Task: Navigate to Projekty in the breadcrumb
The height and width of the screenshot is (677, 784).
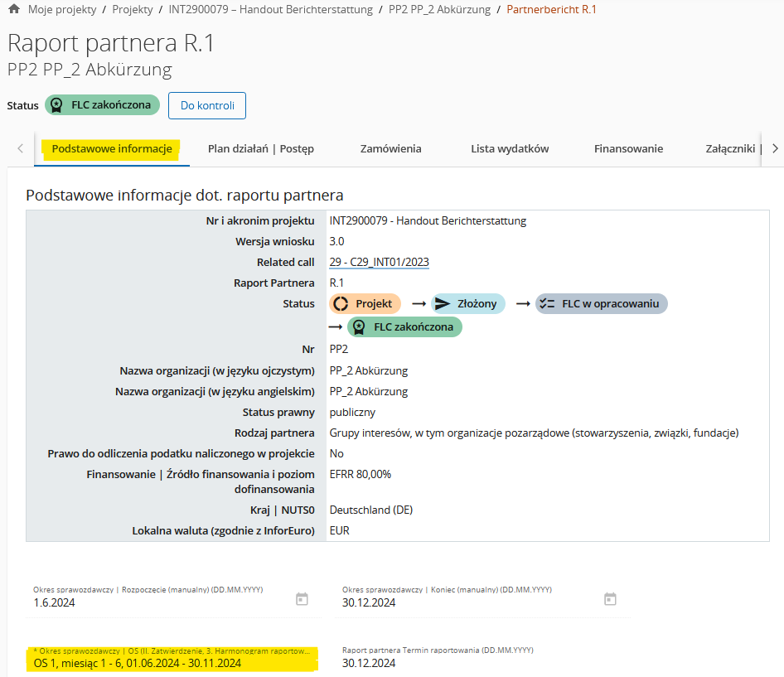Action: [x=132, y=9]
